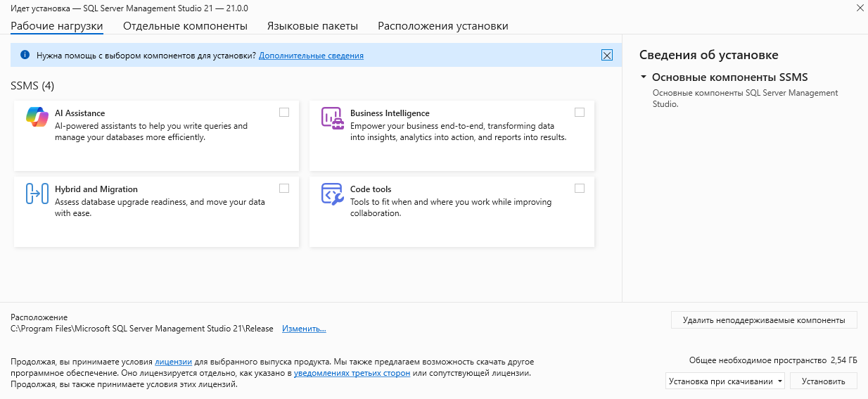This screenshot has width=868, height=399.
Task: Click the blue info icon in help banner
Action: [x=25, y=55]
